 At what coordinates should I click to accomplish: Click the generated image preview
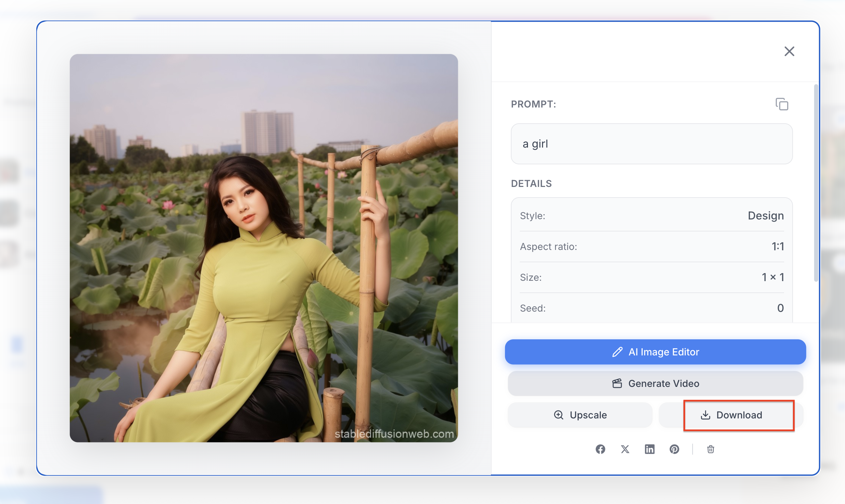pos(264,248)
